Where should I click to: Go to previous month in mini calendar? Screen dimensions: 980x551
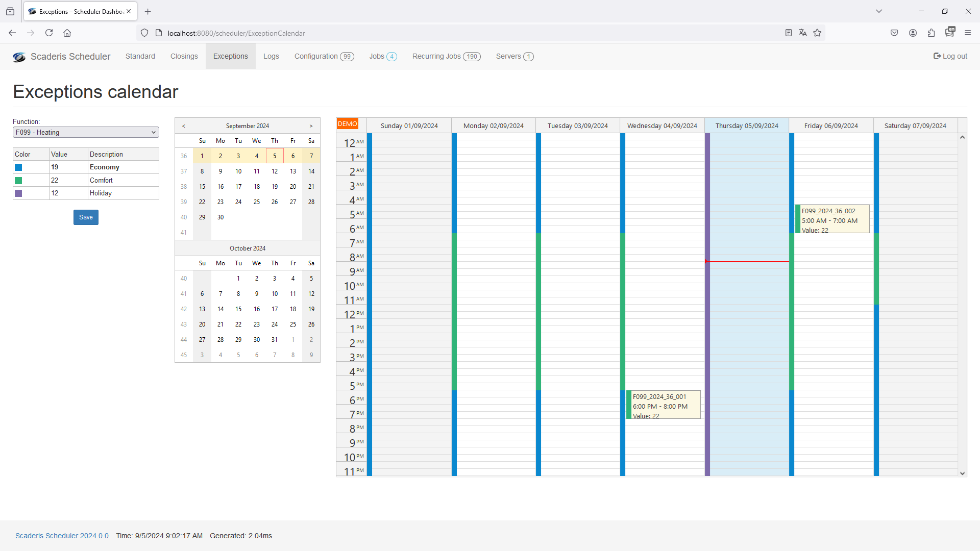(184, 126)
